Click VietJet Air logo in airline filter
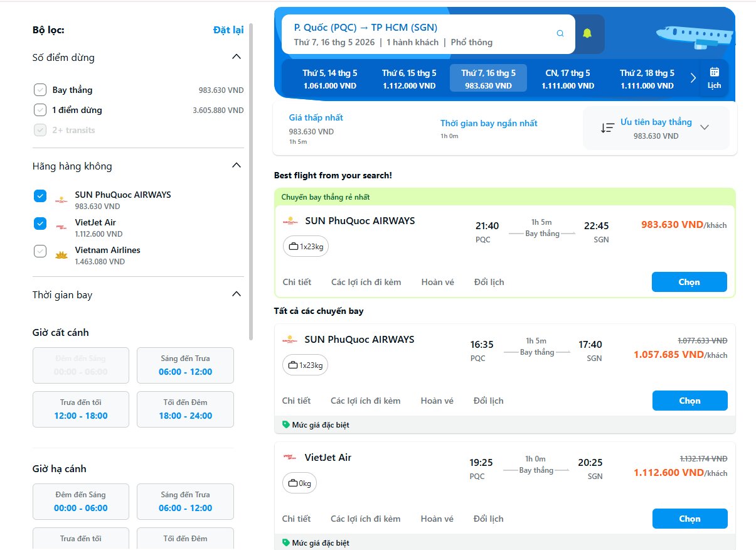 [61, 227]
